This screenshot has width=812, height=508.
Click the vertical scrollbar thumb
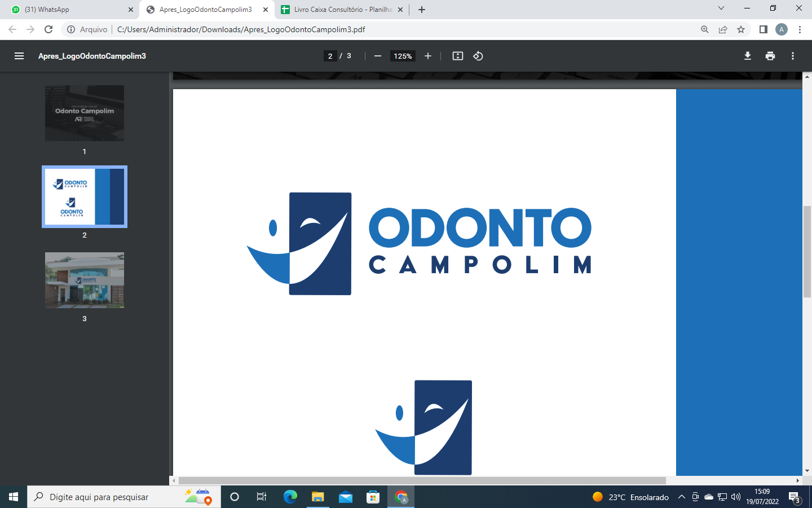(807, 252)
